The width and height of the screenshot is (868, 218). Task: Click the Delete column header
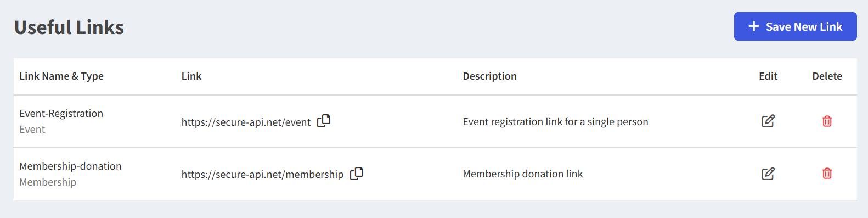pyautogui.click(x=827, y=76)
